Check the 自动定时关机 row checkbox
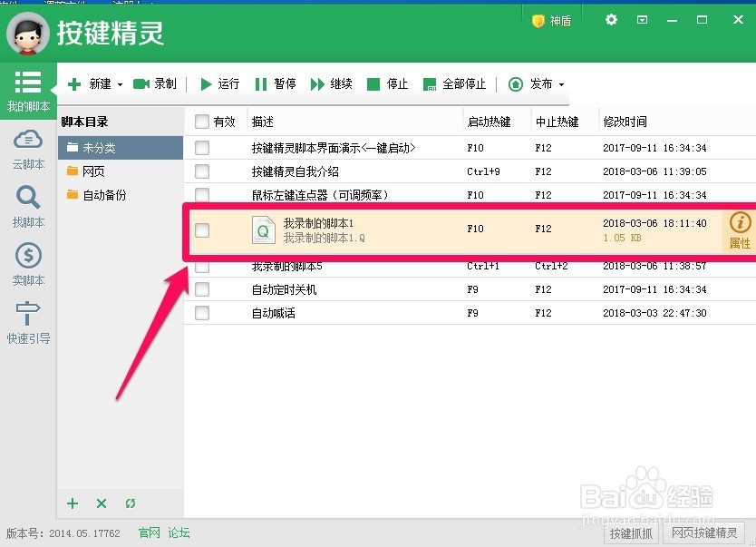The image size is (756, 547). tap(202, 289)
